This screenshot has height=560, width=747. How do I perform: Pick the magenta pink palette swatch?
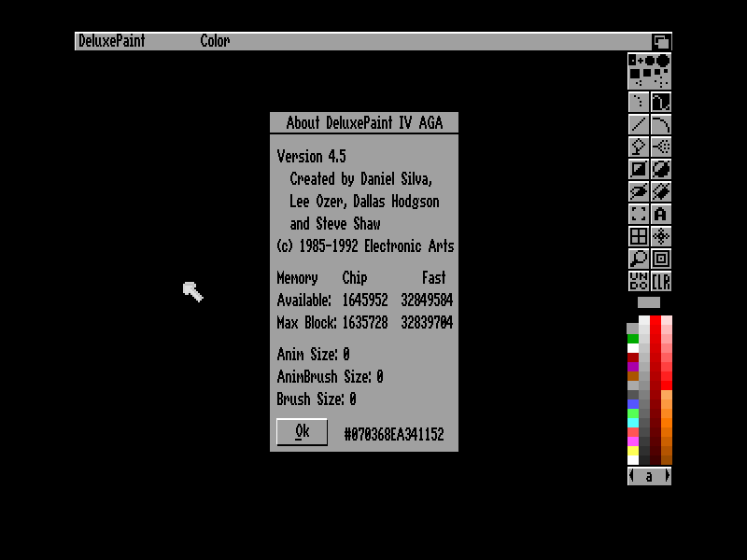tap(633, 441)
